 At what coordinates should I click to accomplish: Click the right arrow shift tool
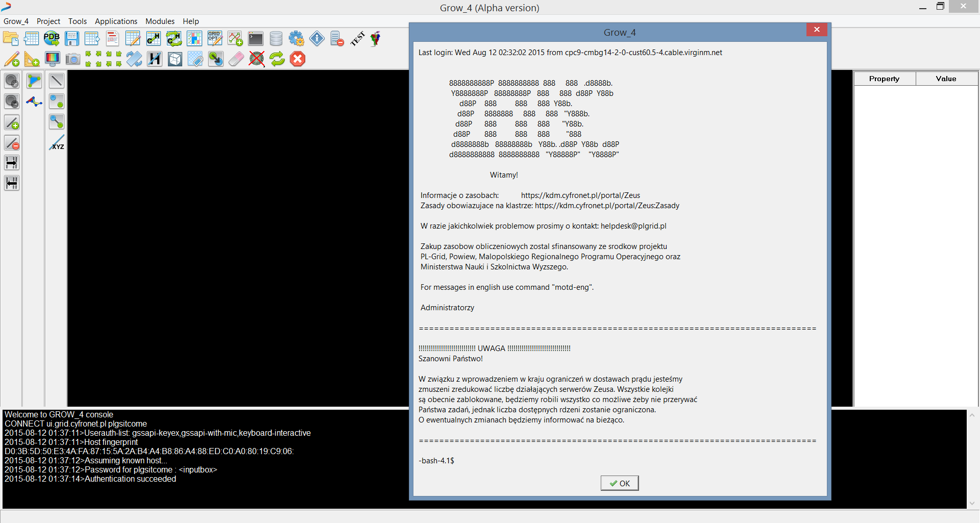pyautogui.click(x=12, y=163)
